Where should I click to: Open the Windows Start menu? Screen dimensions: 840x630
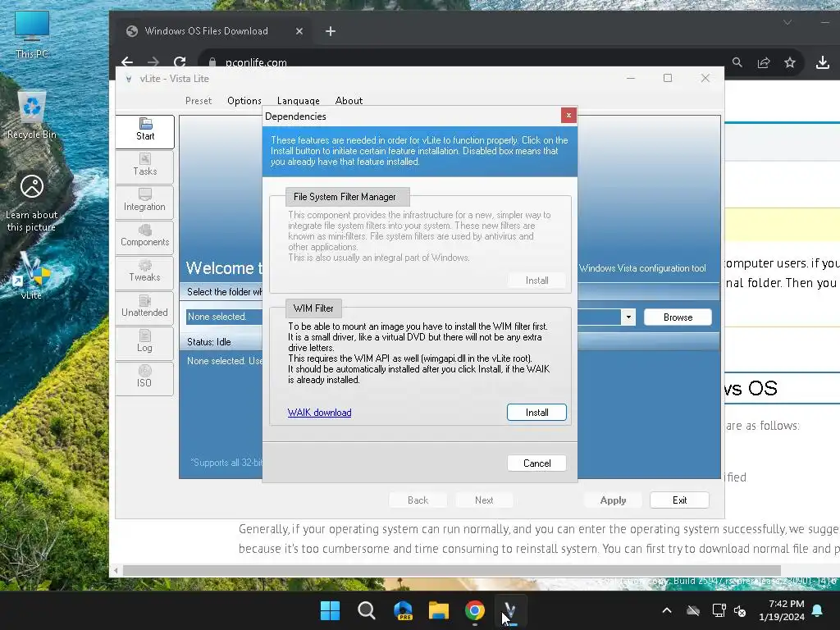330,610
